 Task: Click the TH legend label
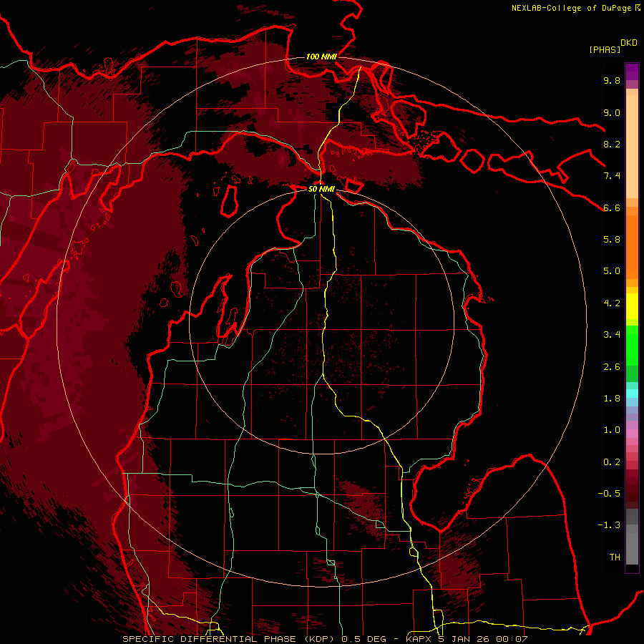pyautogui.click(x=615, y=557)
